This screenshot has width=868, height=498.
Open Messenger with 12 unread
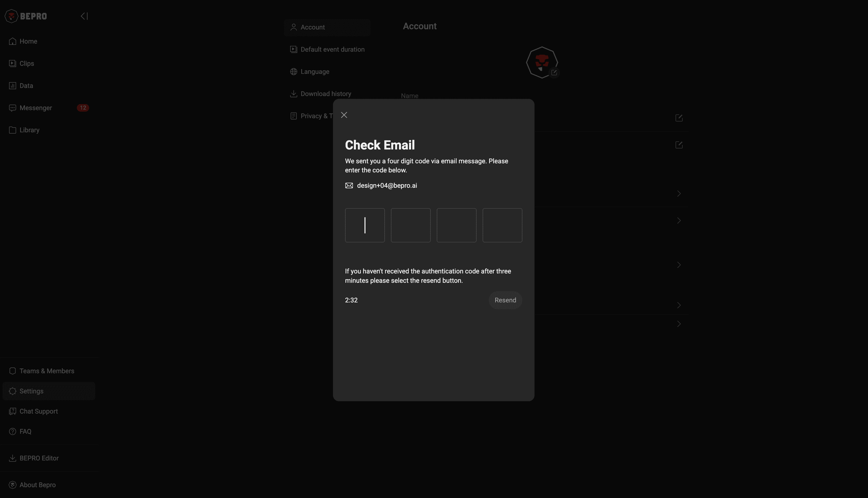click(x=36, y=108)
